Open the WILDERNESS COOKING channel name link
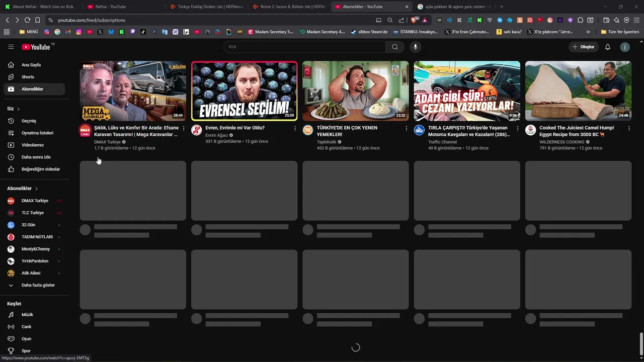This screenshot has height=362, width=644. (x=562, y=142)
